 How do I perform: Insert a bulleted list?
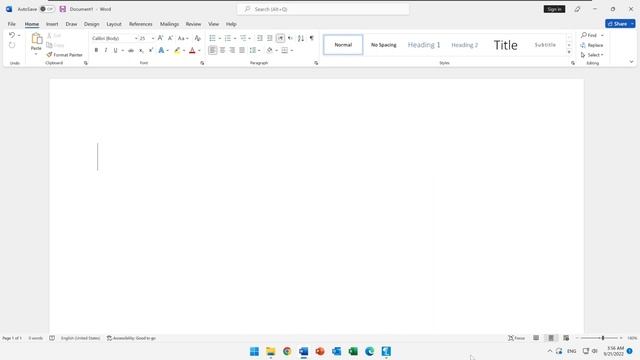coord(212,38)
